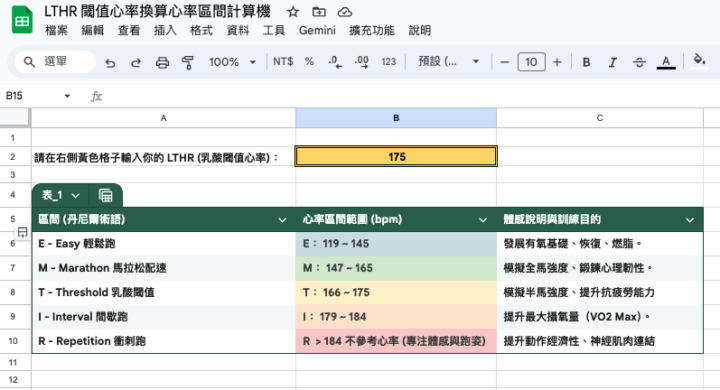Move document using the folder icon
The width and height of the screenshot is (720, 390).
tap(319, 12)
